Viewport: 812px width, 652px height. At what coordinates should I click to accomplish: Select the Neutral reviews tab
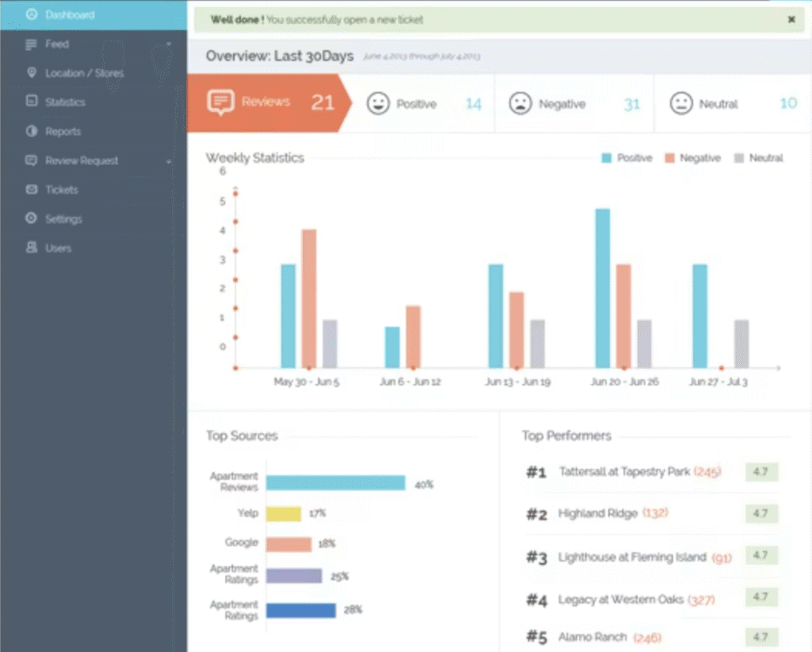point(718,104)
